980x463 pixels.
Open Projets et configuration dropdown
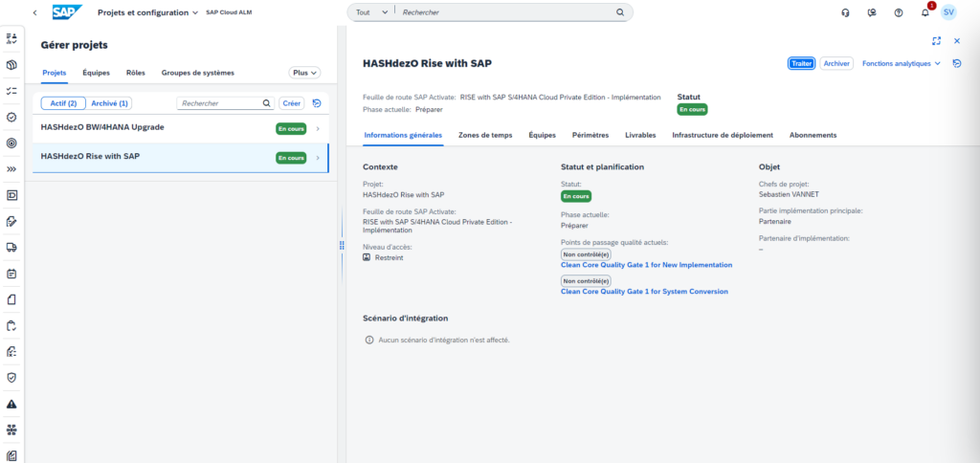tap(147, 12)
